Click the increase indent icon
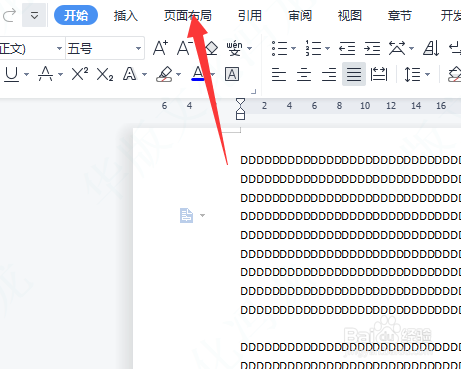 click(372, 48)
